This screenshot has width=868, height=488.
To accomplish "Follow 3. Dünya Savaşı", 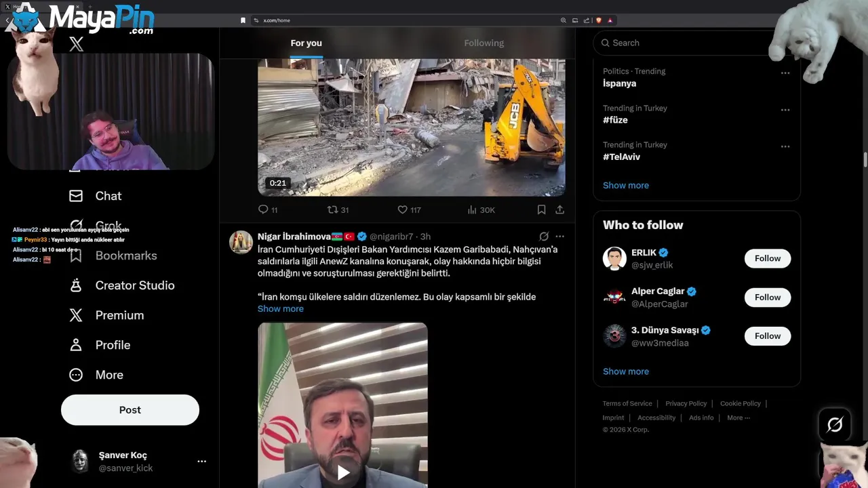I will [x=768, y=335].
